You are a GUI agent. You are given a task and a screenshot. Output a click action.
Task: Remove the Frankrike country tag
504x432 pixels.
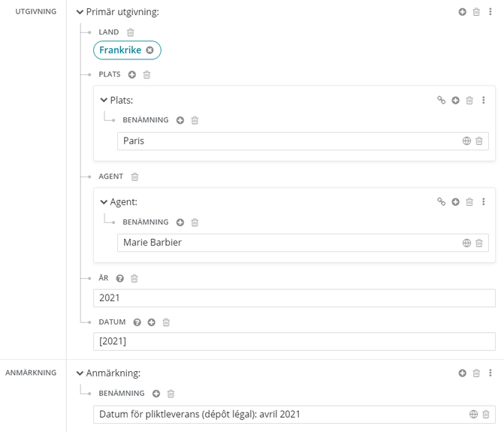point(150,50)
